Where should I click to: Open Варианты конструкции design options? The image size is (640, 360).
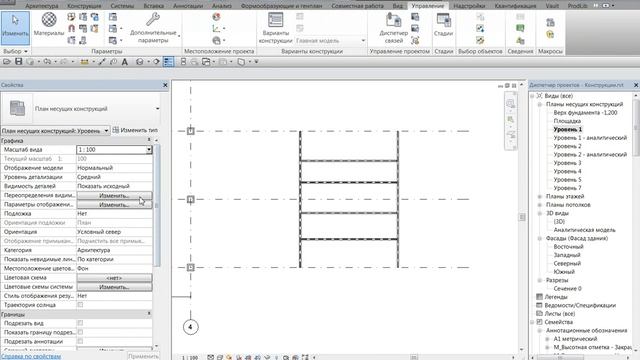click(x=276, y=28)
